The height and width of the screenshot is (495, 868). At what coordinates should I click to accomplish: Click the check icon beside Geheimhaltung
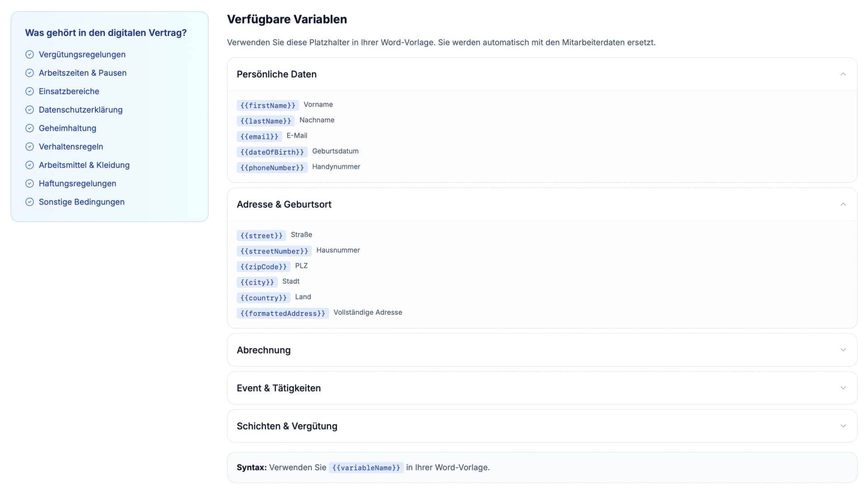(29, 128)
